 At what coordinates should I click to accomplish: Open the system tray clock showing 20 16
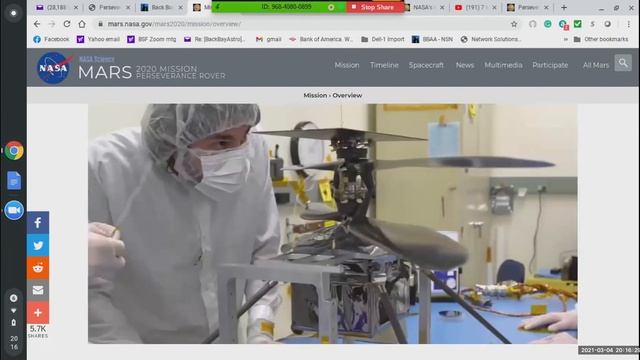[14, 343]
